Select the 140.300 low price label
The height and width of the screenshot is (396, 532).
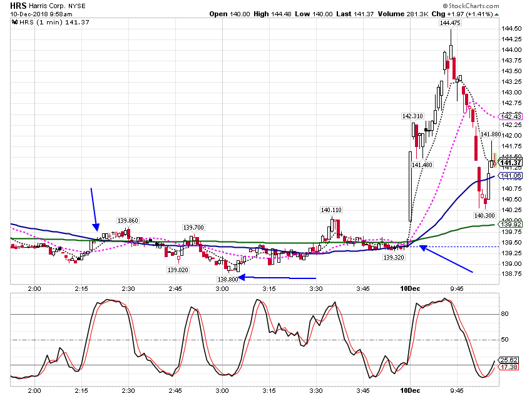[484, 215]
